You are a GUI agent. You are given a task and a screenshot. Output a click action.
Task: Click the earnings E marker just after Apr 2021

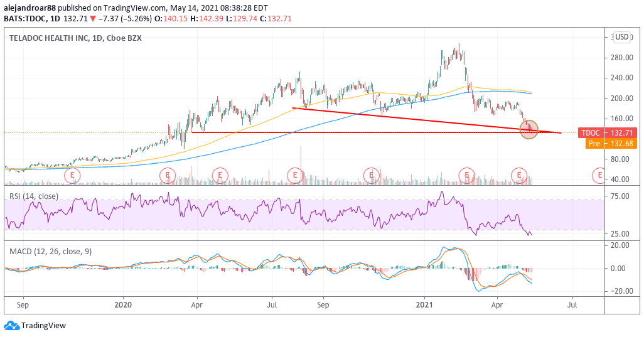pyautogui.click(x=518, y=175)
